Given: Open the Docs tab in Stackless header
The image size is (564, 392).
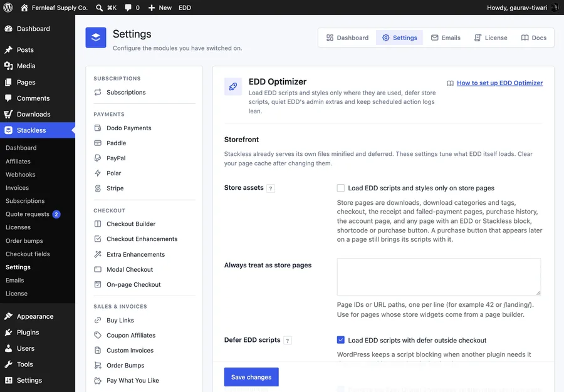Looking at the screenshot, I should pos(534,38).
